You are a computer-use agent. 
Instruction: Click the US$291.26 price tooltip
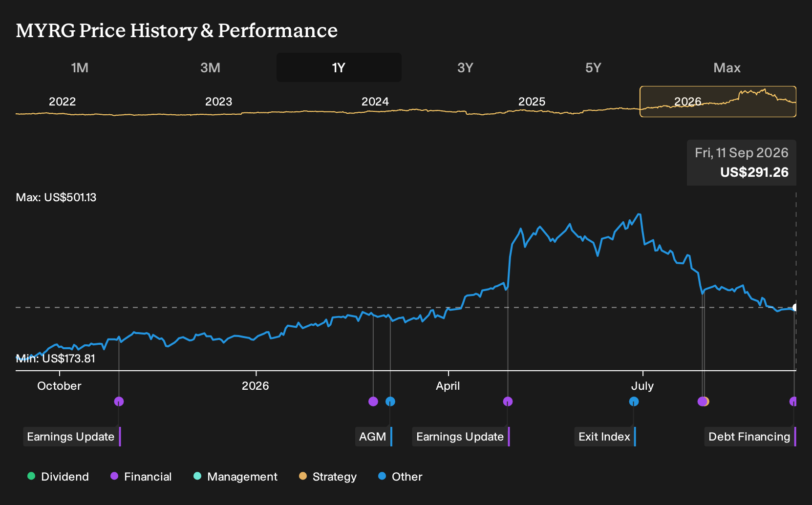742,163
